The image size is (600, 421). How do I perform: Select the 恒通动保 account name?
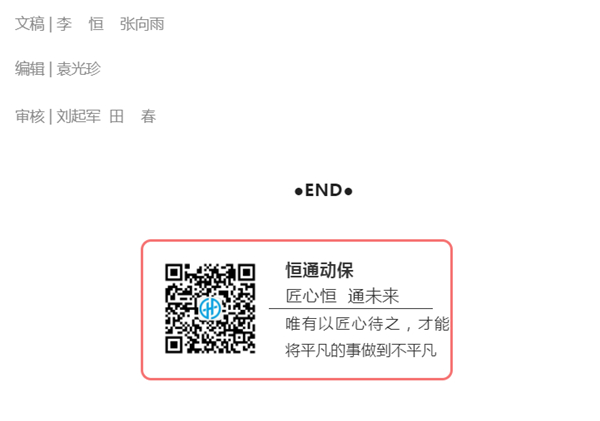click(320, 270)
